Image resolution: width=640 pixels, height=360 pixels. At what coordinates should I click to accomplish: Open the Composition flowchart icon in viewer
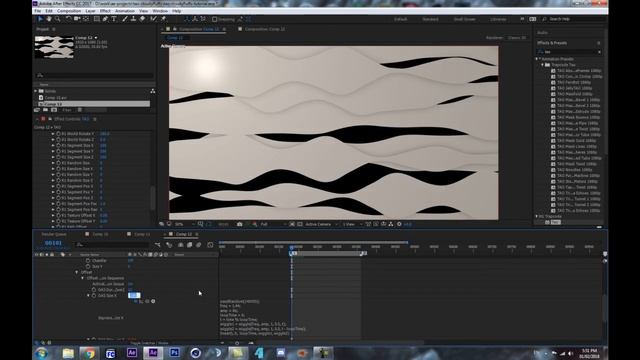click(391, 224)
